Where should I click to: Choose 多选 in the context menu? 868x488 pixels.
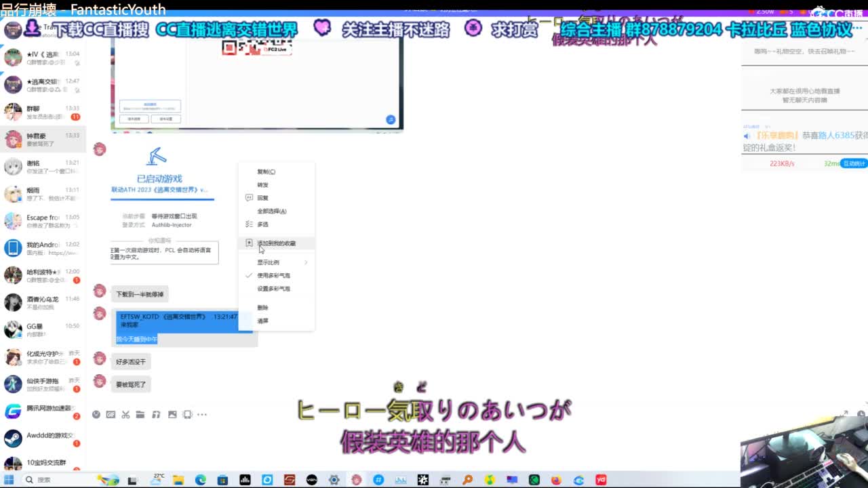click(277, 224)
